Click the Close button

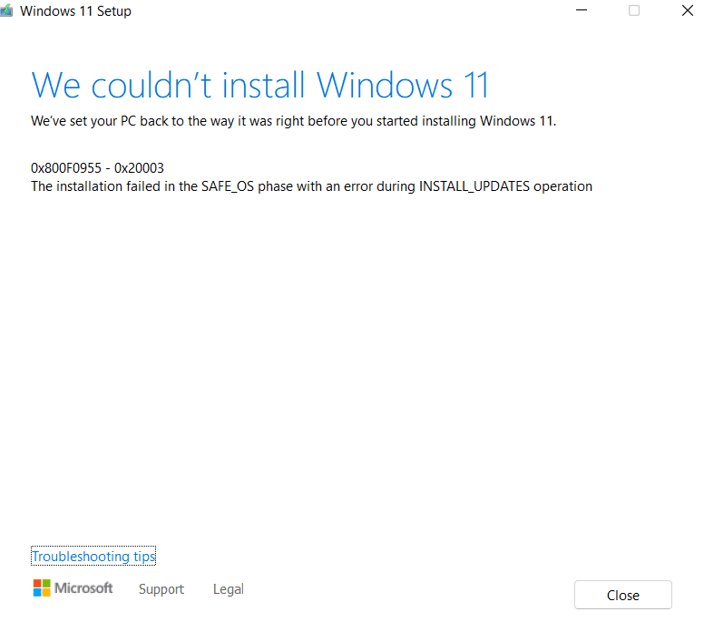pyautogui.click(x=623, y=595)
